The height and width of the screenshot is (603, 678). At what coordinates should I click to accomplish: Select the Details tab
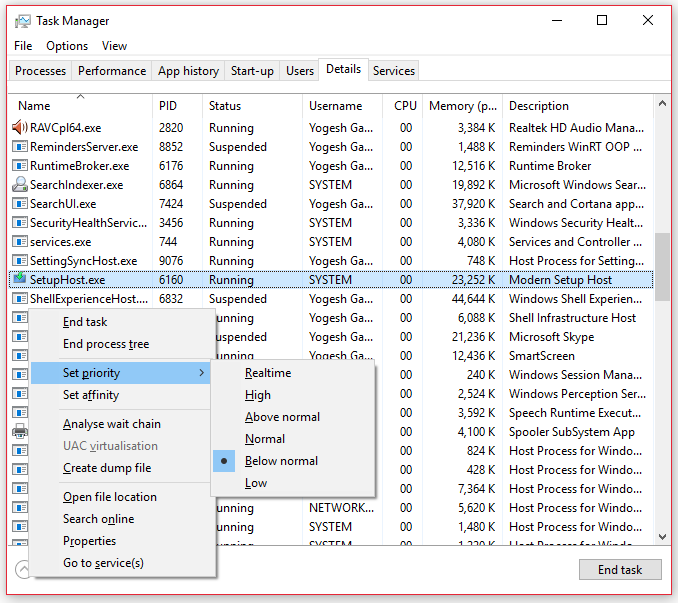343,69
